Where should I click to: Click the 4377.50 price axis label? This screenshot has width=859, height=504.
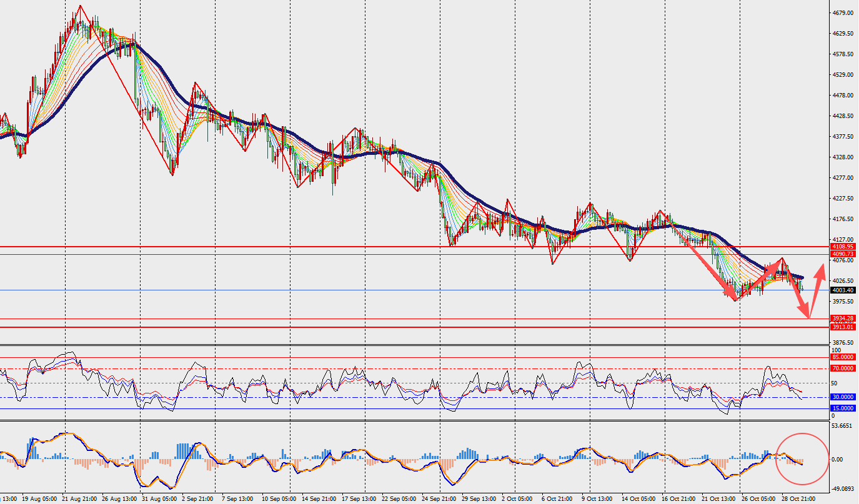click(843, 137)
